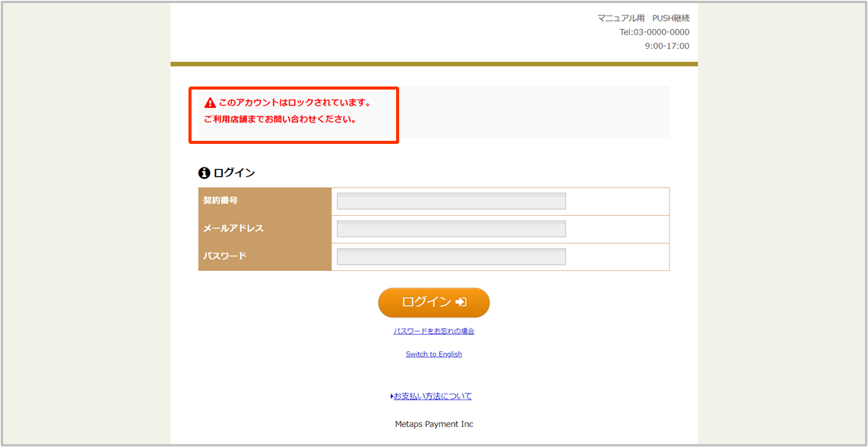Click the ご利用店舗までお問い合わせください message line
The width and height of the screenshot is (868, 447).
280,119
